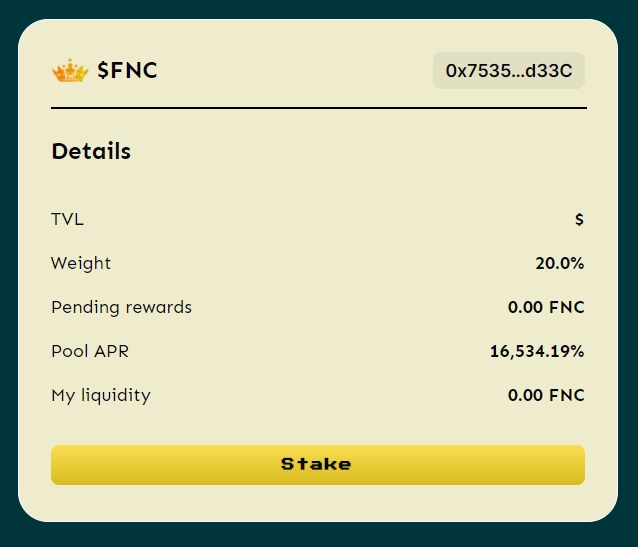Click the empty space between Weight and 20.0%
This screenshot has height=547, width=638.
pyautogui.click(x=320, y=264)
